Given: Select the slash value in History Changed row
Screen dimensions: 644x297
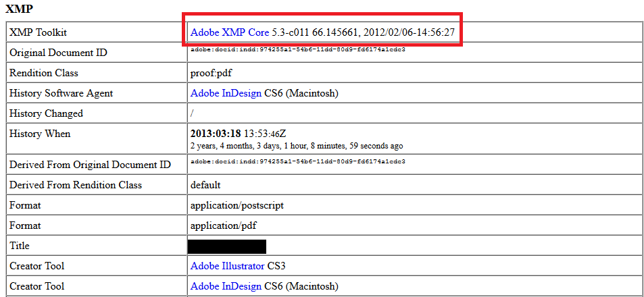Looking at the screenshot, I should click(x=192, y=113).
